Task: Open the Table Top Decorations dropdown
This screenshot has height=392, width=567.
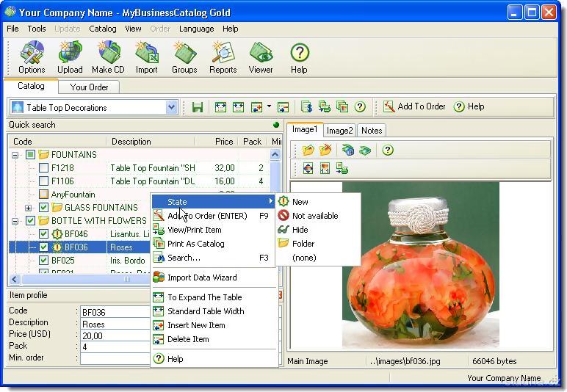Action: point(171,108)
